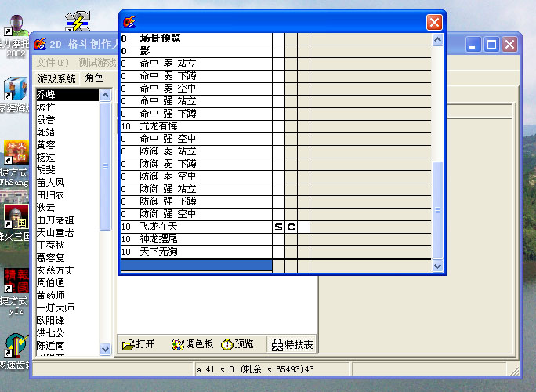The height and width of the screenshot is (392, 536).
Task: Select character 慕容复 in list
Action: (67, 258)
